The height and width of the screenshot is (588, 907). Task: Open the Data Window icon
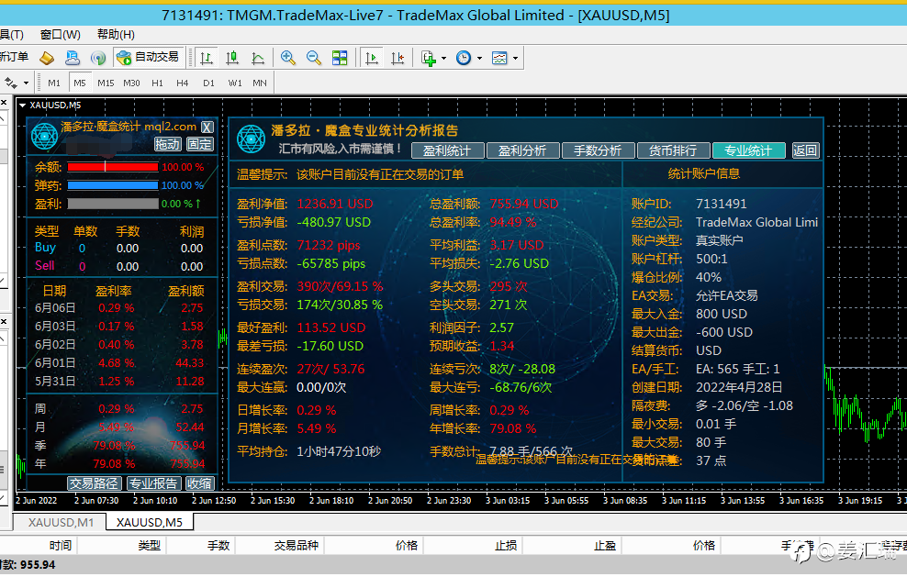(x=73, y=57)
